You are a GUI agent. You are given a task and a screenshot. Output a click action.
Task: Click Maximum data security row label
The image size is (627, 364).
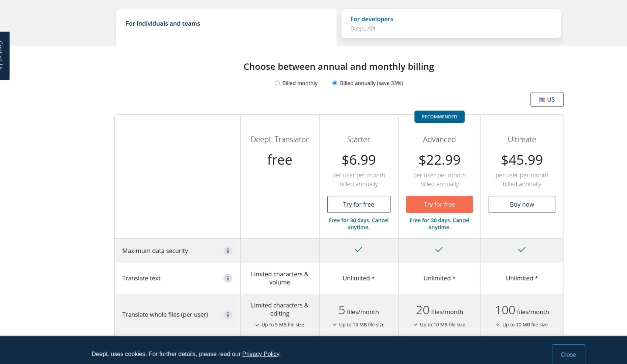click(x=155, y=251)
